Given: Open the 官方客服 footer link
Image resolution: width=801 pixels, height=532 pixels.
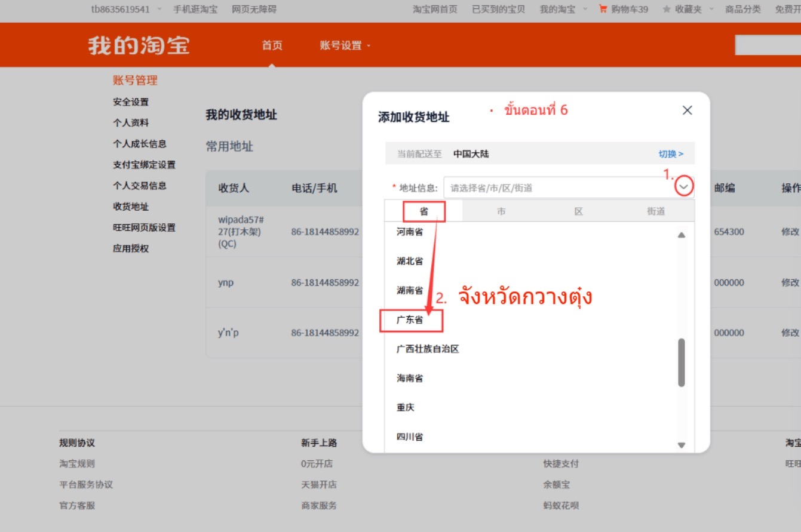Looking at the screenshot, I should pyautogui.click(x=77, y=505).
